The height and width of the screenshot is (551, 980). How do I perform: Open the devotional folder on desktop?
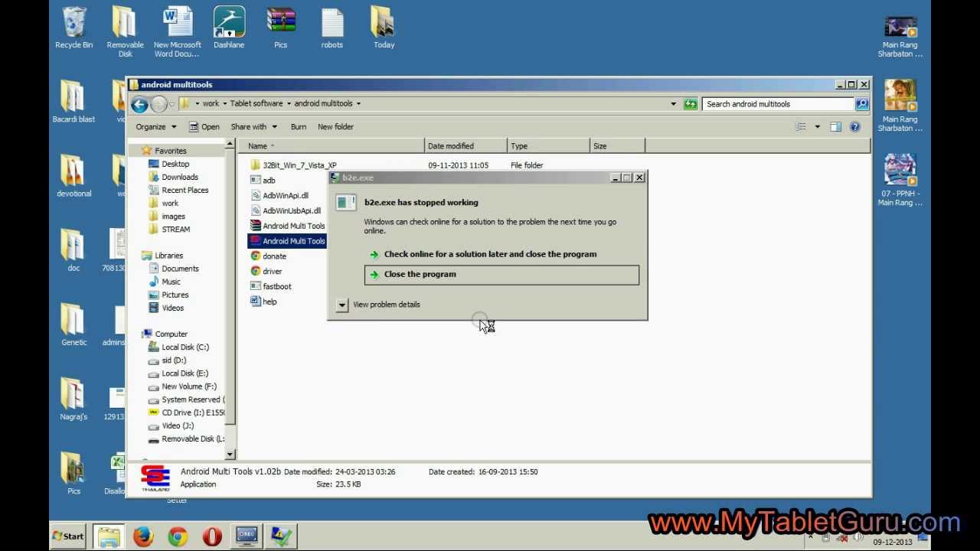click(x=73, y=176)
